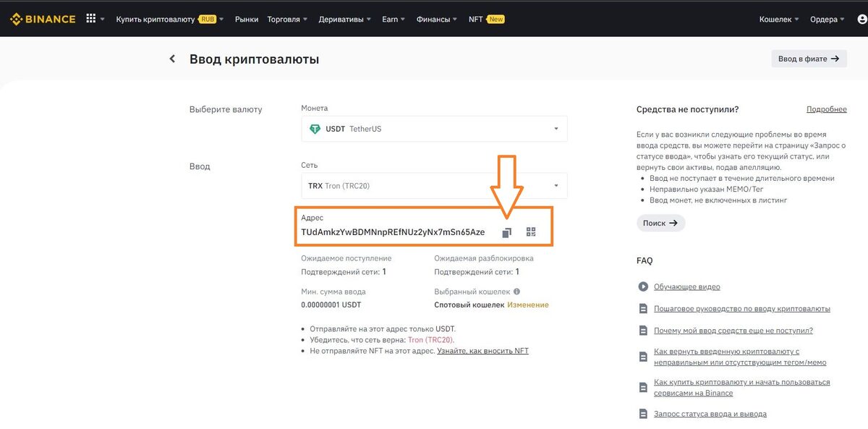Image resolution: width=868 pixels, height=429 pixels.
Task: Show QR code for deposit address
Action: [x=532, y=232]
